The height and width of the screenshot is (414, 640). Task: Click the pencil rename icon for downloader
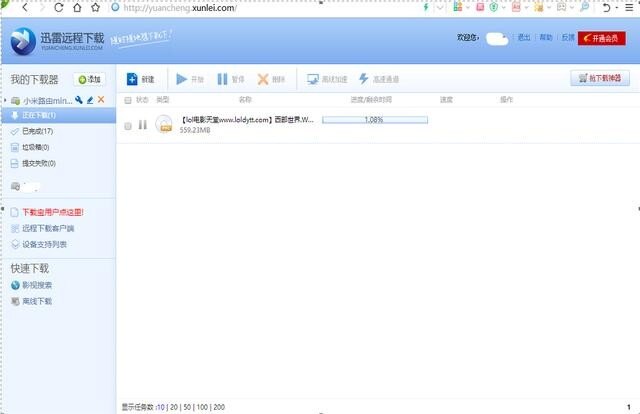[90, 101]
